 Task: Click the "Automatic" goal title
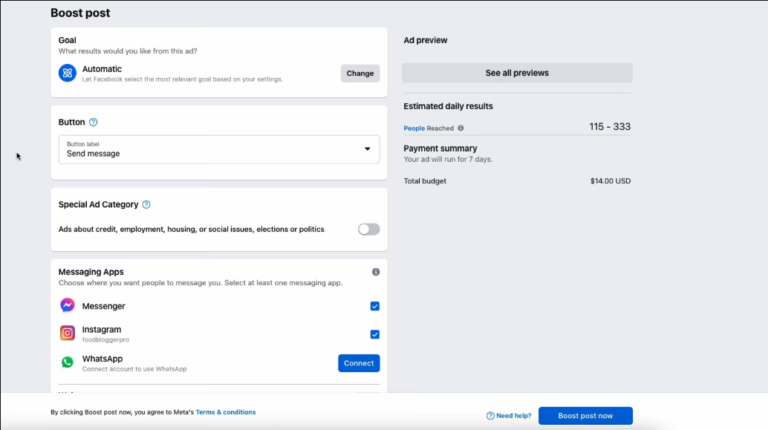coord(102,69)
